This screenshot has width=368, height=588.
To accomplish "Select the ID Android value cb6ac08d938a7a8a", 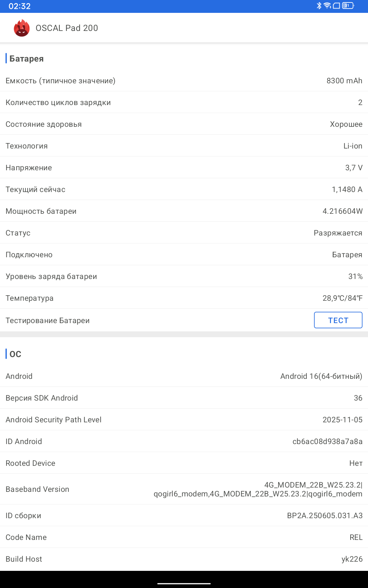I will (328, 441).
